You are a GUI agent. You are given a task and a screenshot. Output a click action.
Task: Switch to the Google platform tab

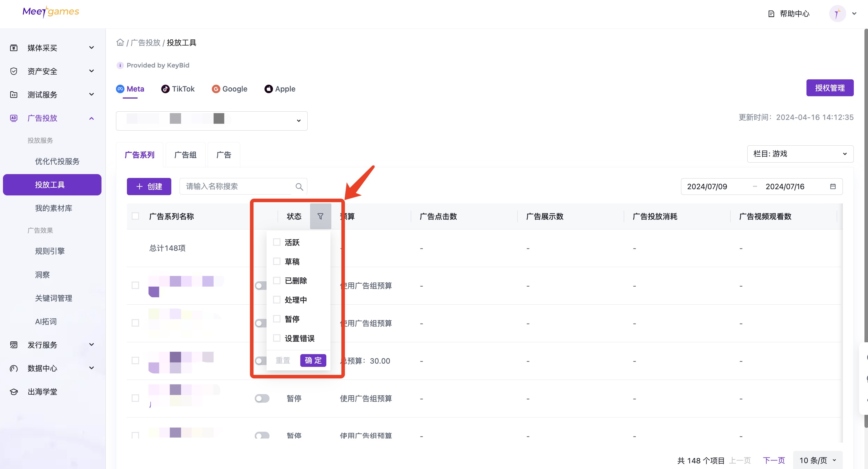[230, 89]
